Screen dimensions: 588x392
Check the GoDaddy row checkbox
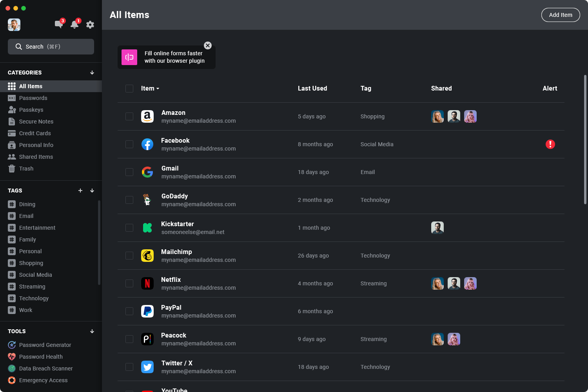tap(129, 200)
